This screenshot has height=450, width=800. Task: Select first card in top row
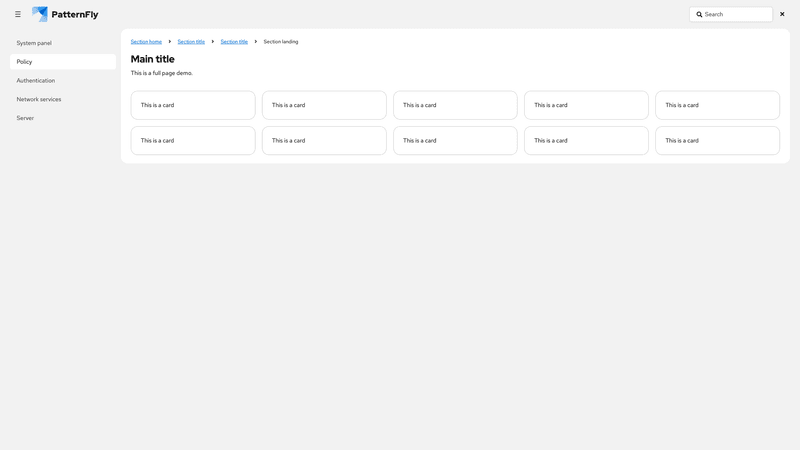[x=193, y=105]
